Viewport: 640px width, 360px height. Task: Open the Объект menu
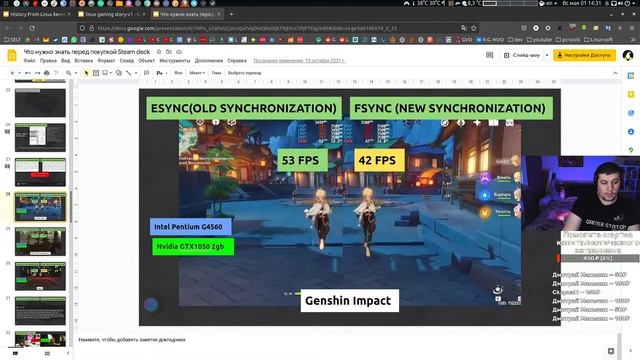pos(147,60)
